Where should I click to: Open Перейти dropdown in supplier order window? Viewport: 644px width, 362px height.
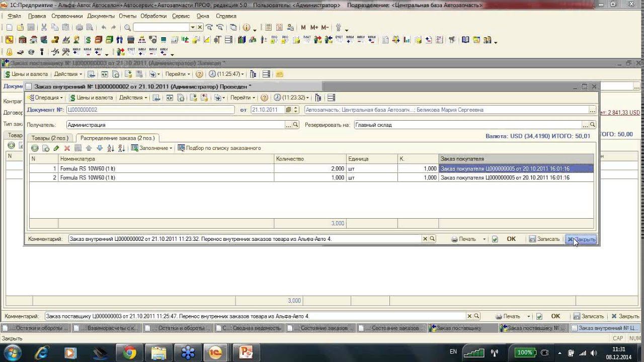click(x=178, y=74)
